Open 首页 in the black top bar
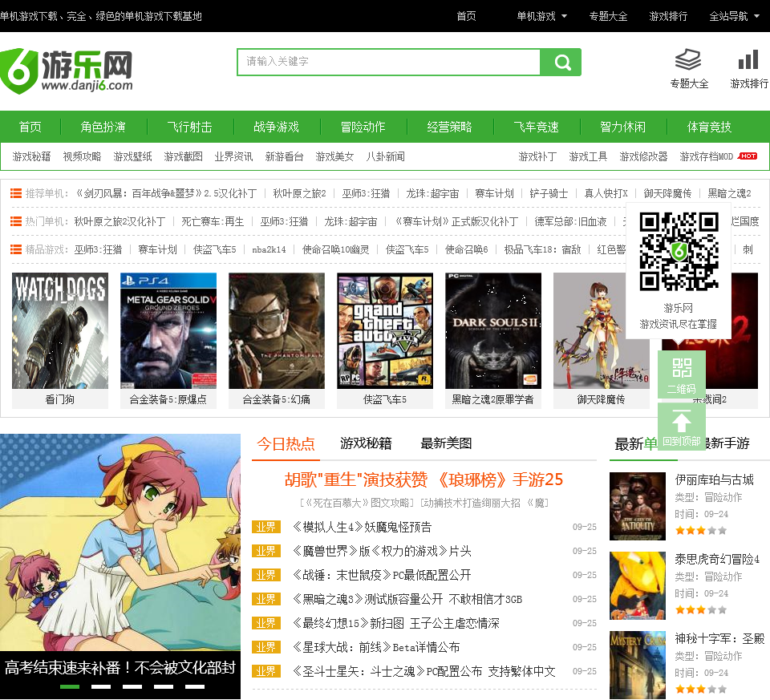This screenshot has height=700, width=770. (x=466, y=16)
